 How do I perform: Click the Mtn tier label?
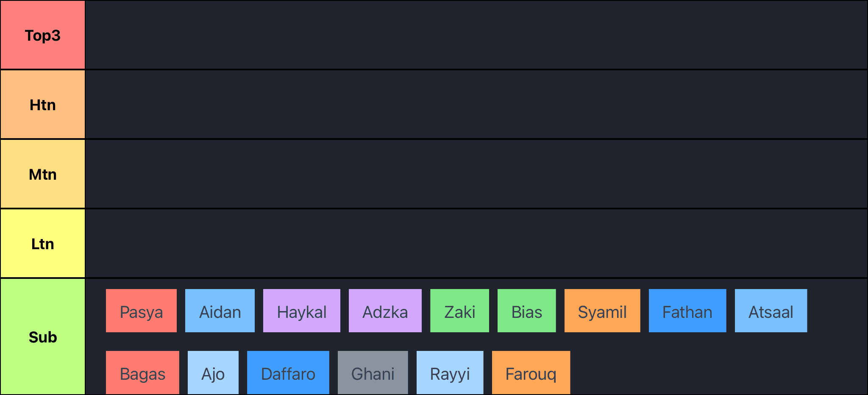(43, 174)
